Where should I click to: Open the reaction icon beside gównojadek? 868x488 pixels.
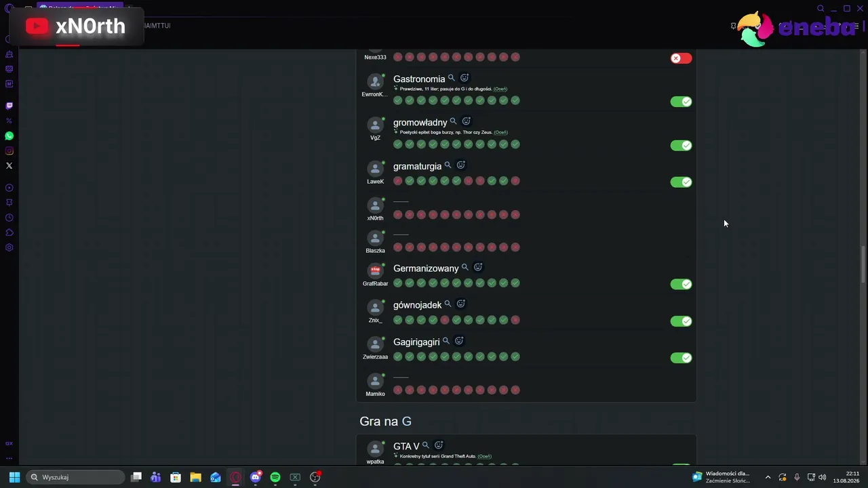pos(461,304)
